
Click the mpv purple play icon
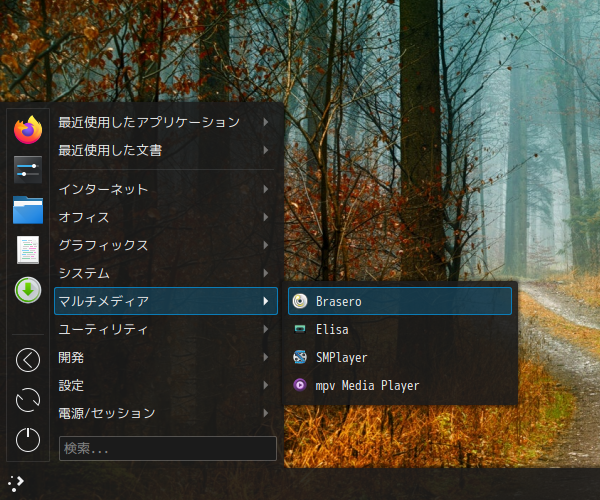[x=300, y=385]
